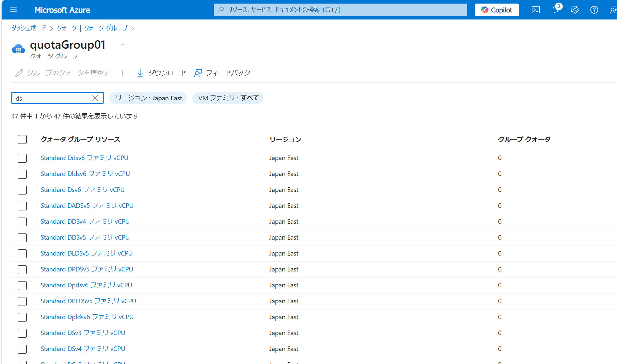The height and width of the screenshot is (364, 617).
Task: Clear the ds filter text
Action: click(x=95, y=98)
